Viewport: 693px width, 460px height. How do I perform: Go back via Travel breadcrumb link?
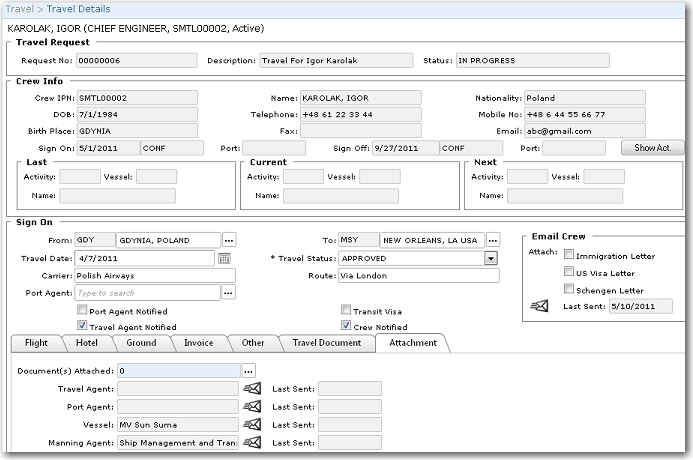coord(19,8)
